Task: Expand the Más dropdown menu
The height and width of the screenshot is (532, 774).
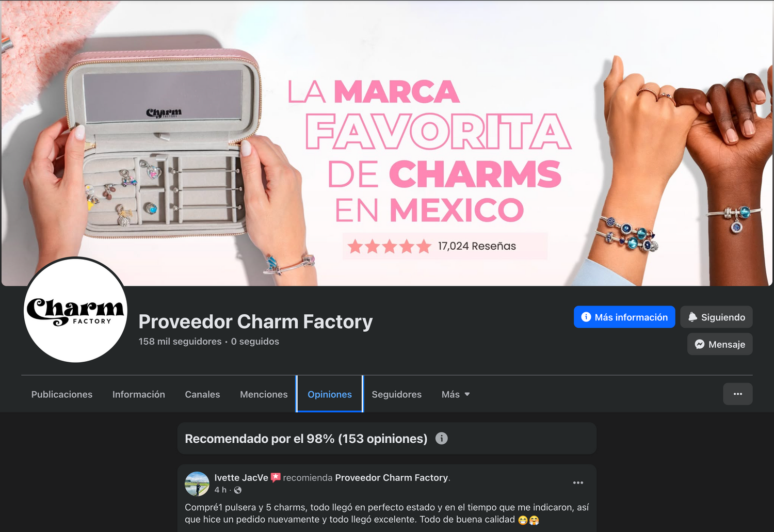Action: [456, 394]
